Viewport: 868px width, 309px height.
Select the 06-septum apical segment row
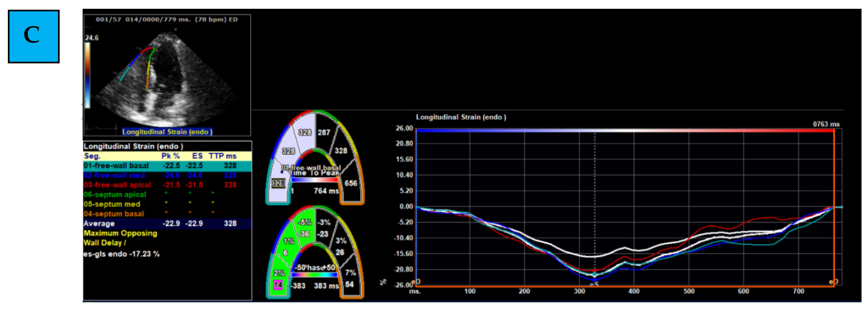[114, 195]
